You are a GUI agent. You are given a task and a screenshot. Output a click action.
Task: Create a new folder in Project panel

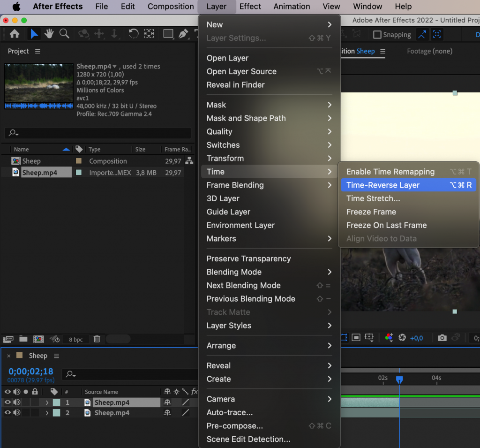[23, 339]
